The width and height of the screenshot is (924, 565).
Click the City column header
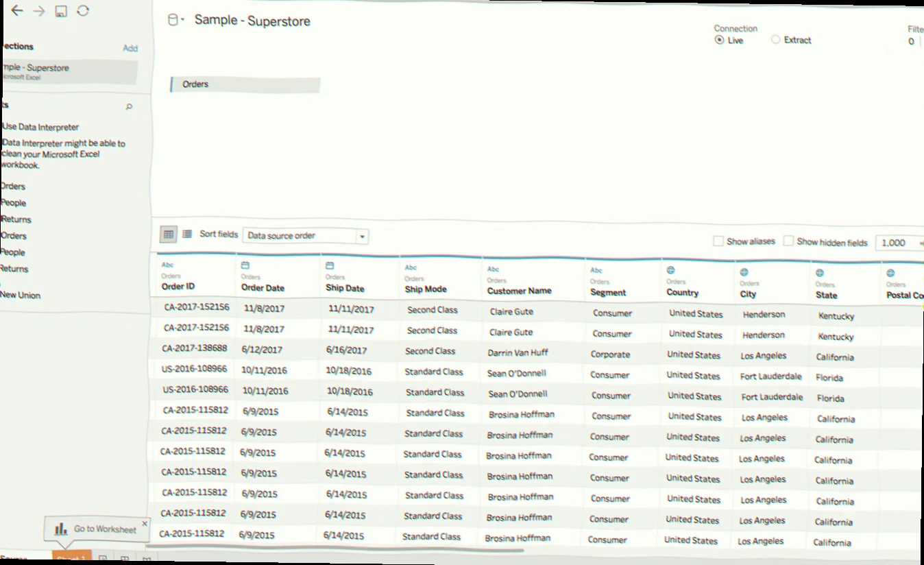coord(748,294)
